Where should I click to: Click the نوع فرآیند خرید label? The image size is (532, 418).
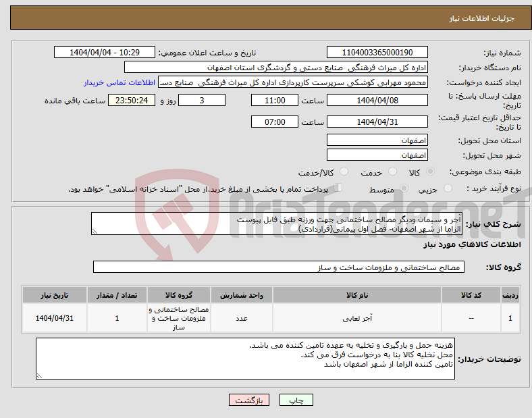click(x=494, y=188)
